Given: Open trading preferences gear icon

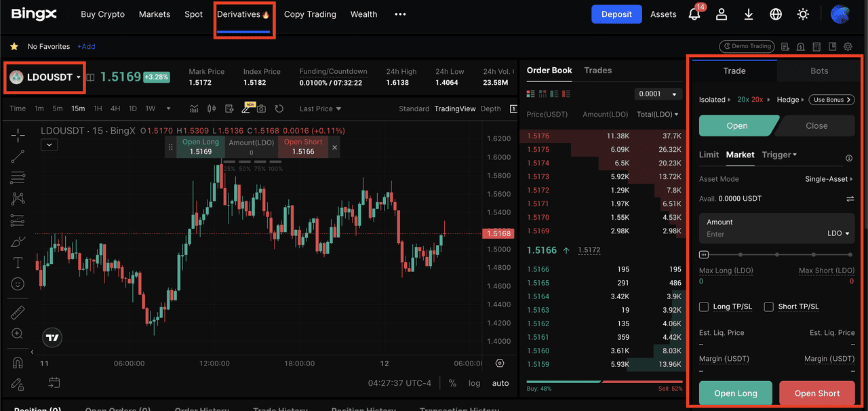Looking at the screenshot, I should pyautogui.click(x=848, y=47).
